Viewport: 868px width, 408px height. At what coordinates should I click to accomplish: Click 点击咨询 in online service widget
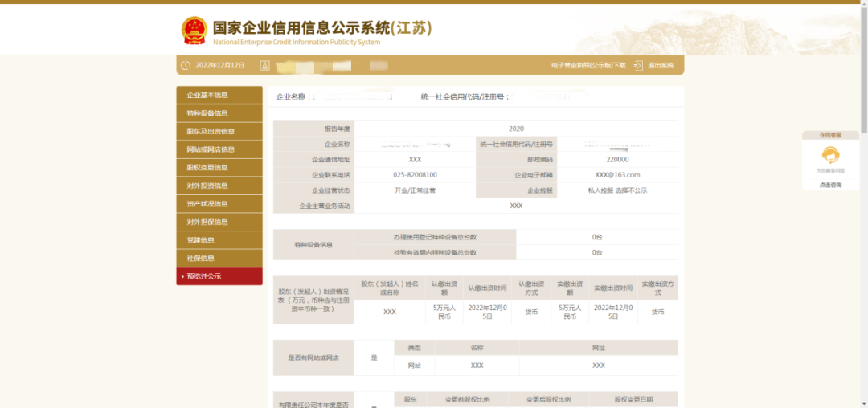click(x=830, y=185)
